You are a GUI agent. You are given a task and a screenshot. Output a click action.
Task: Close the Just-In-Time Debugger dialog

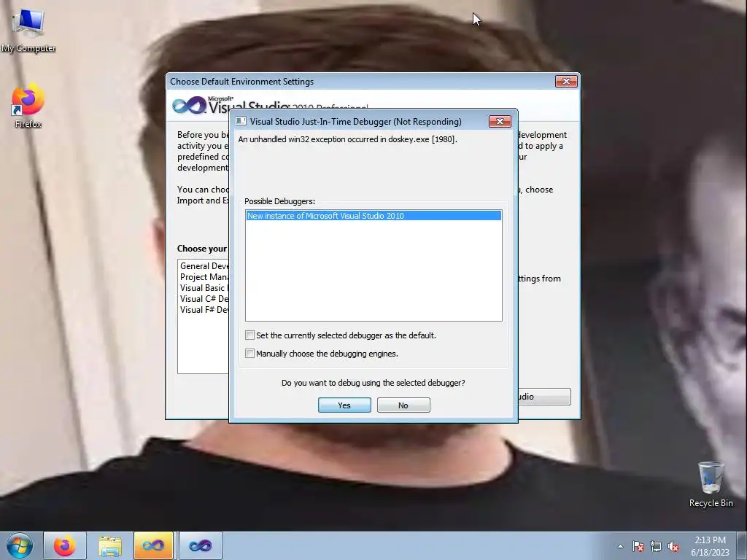[500, 122]
